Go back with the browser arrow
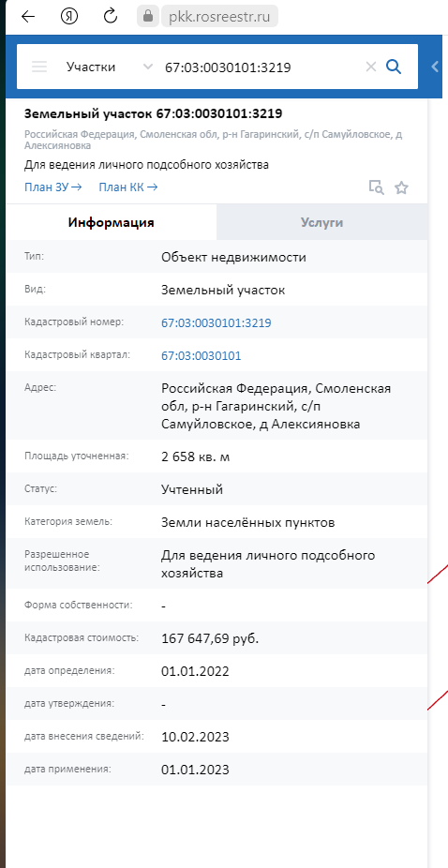 point(28,17)
